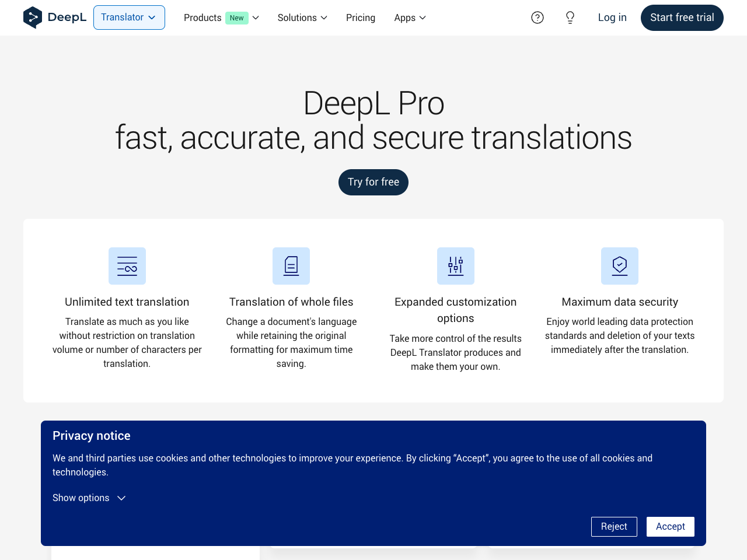Screen dimensions: 747x560
Task: Click the Unlimited text translation heading
Action: 127,302
